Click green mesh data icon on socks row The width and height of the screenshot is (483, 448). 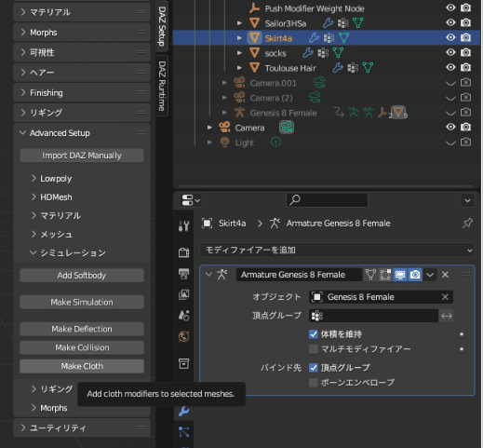pyautogui.click(x=338, y=53)
